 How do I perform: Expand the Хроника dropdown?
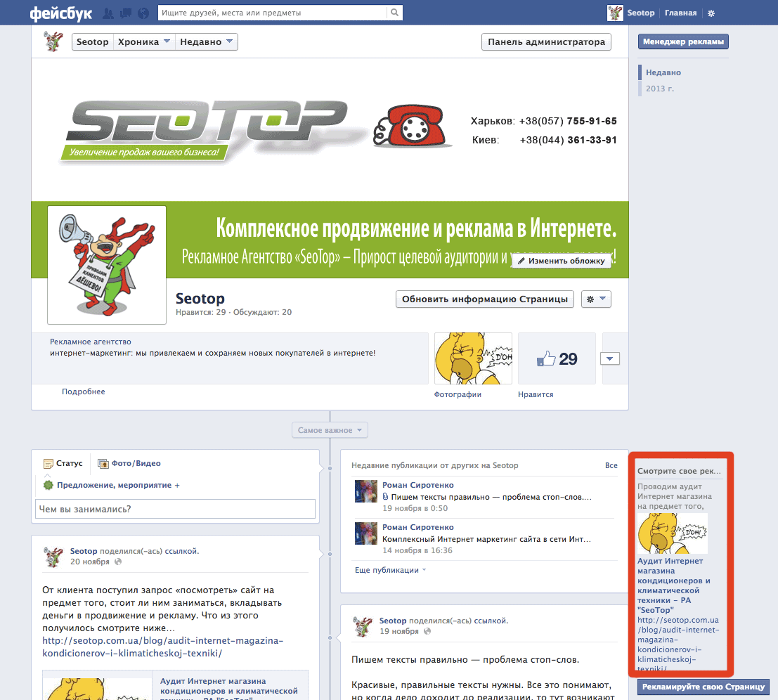click(x=144, y=42)
